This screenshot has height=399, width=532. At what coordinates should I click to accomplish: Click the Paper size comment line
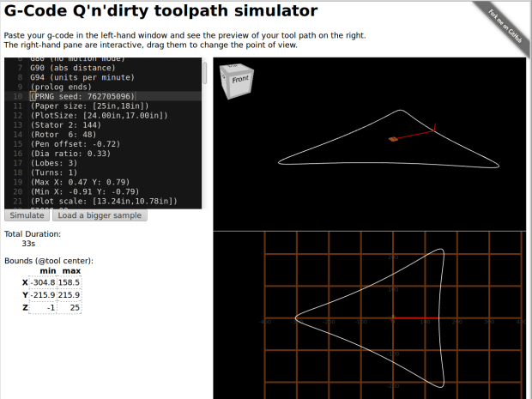(x=89, y=106)
